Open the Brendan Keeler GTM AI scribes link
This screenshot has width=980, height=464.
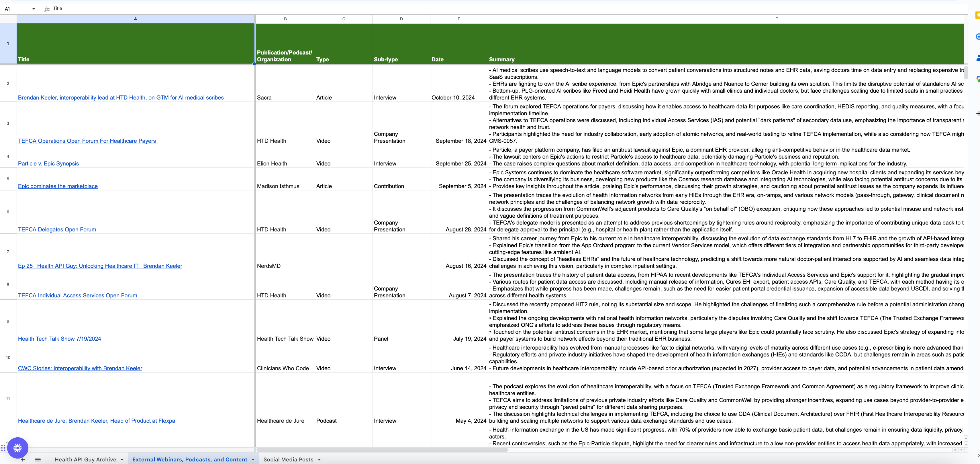coord(121,98)
